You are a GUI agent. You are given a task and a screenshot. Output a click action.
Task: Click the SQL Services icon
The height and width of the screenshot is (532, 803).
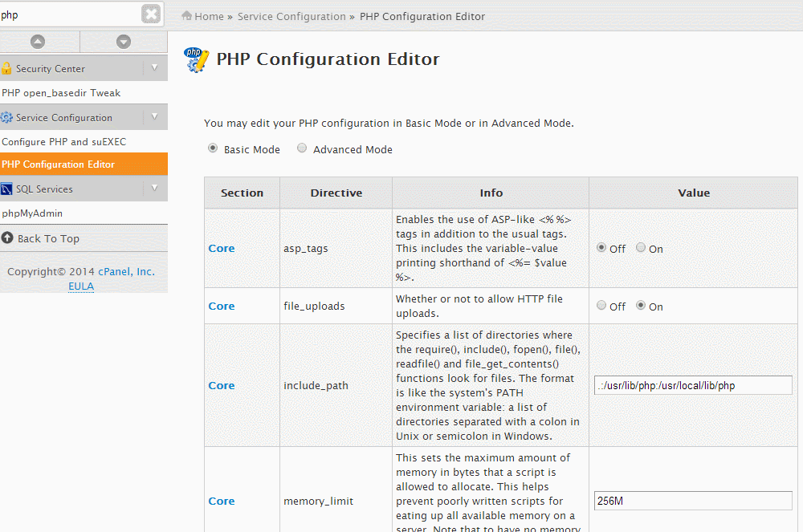(6, 189)
